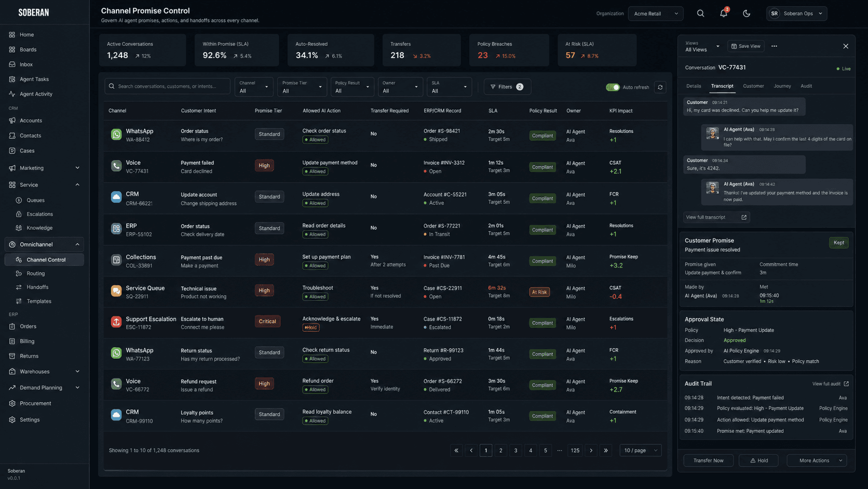Switch to the Transcript tab
The width and height of the screenshot is (868, 489).
722,86
